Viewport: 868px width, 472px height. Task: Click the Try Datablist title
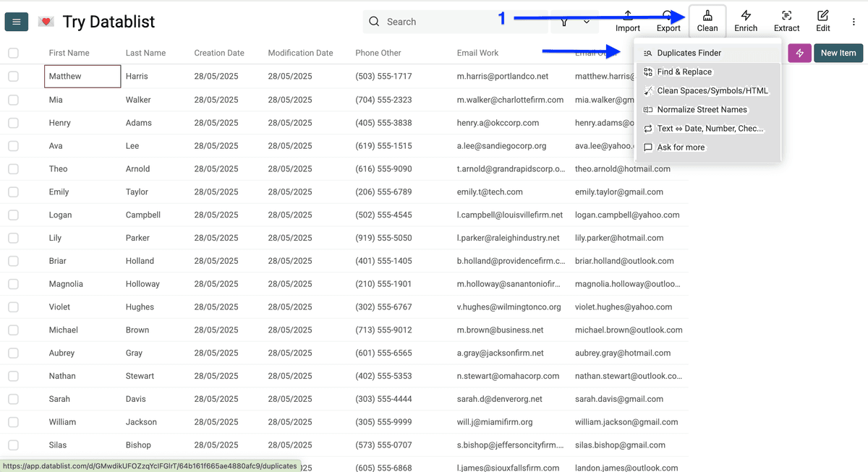click(109, 22)
